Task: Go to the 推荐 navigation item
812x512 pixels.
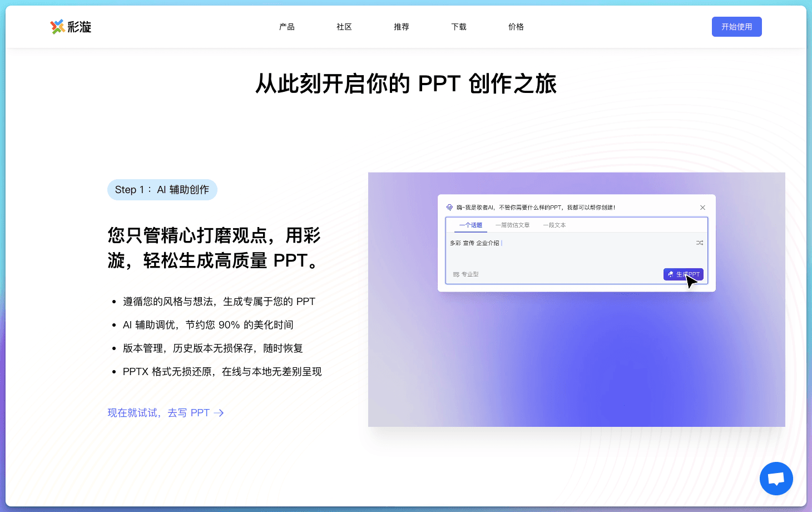Action: tap(402, 27)
